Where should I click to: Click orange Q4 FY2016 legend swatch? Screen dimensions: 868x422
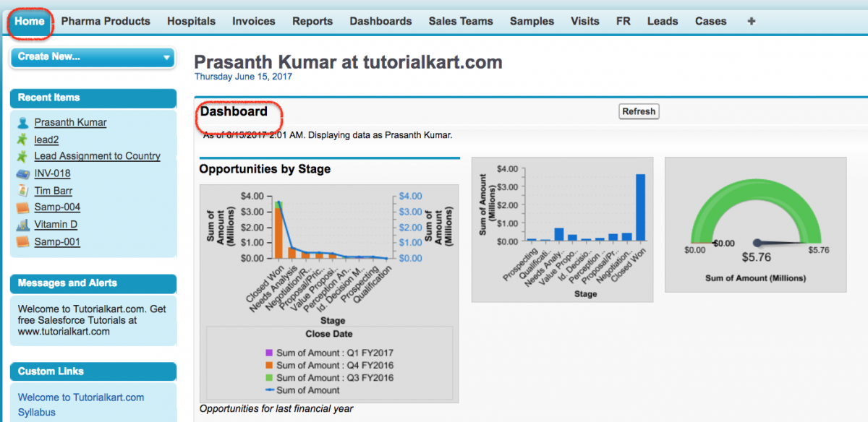[x=269, y=365]
